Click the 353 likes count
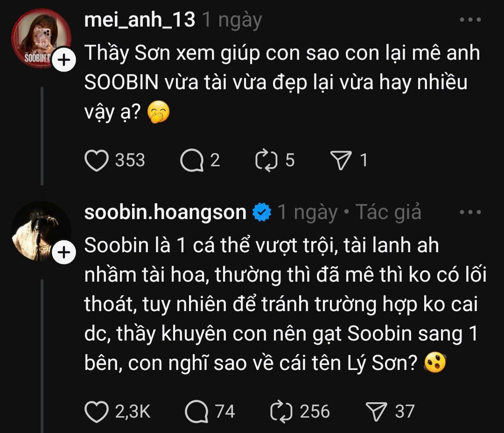This screenshot has width=504, height=433. 130,161
